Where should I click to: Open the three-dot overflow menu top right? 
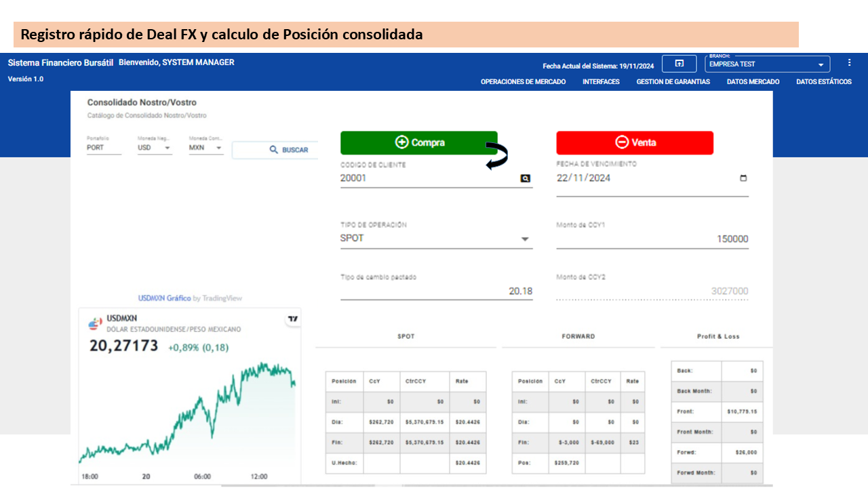pos(849,62)
